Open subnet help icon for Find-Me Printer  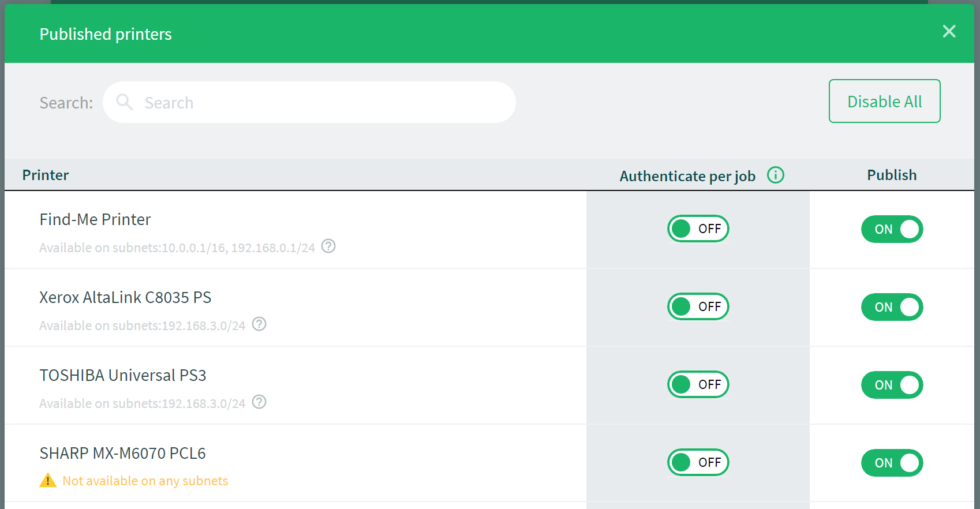click(328, 246)
